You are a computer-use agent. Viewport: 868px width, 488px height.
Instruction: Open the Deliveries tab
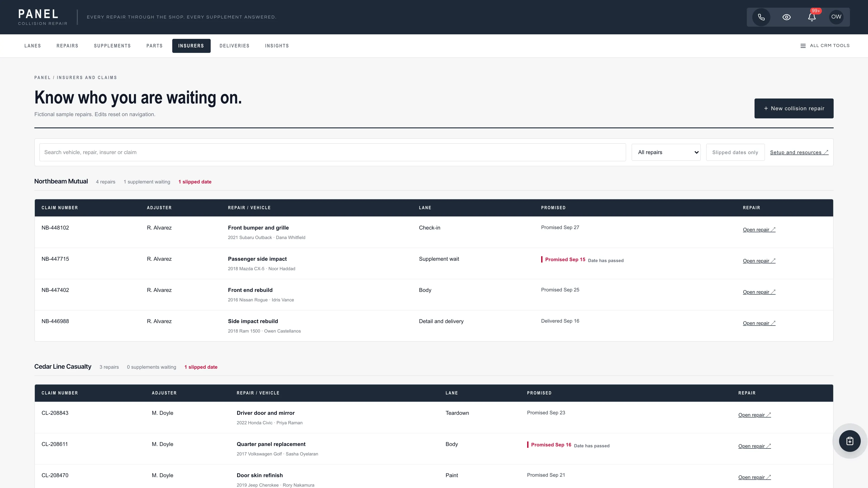[235, 46]
